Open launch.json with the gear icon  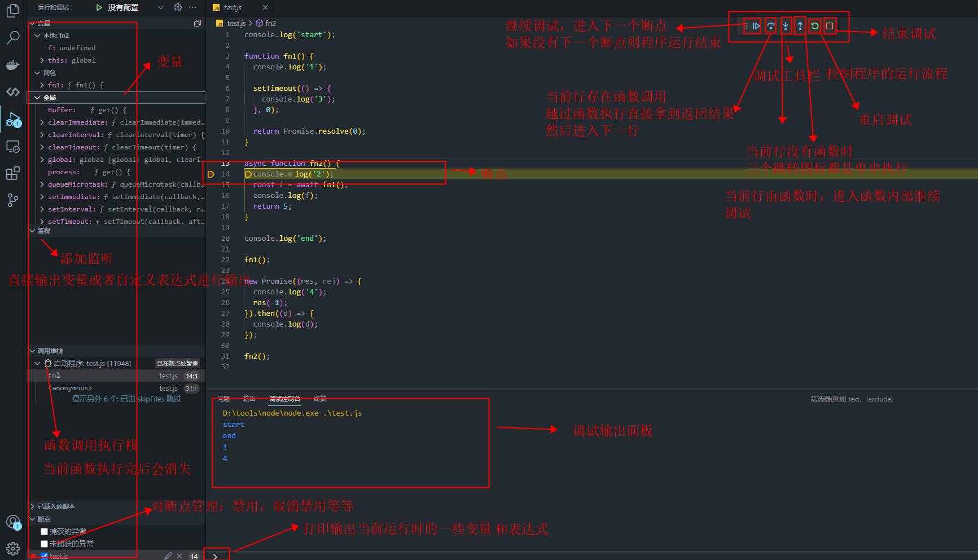tap(178, 7)
